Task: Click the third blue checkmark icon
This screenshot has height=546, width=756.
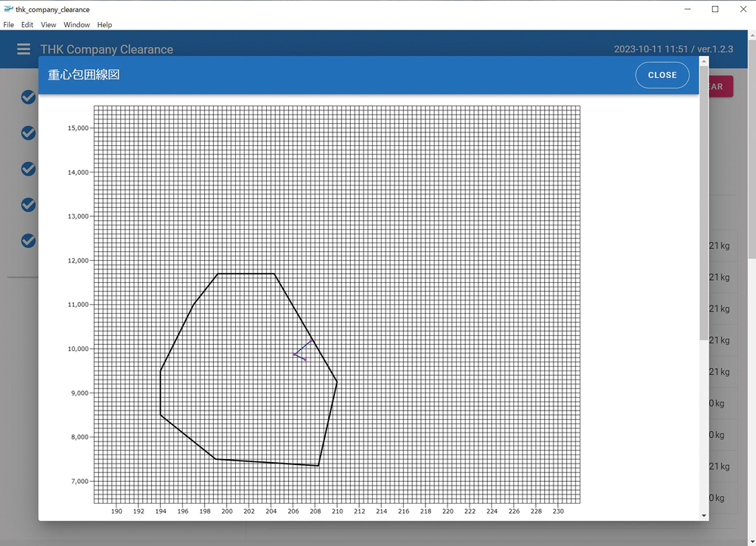Action: [x=29, y=169]
